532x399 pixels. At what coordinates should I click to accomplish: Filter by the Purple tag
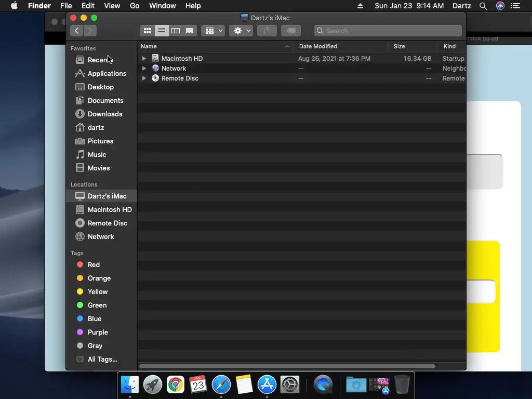[101, 332]
